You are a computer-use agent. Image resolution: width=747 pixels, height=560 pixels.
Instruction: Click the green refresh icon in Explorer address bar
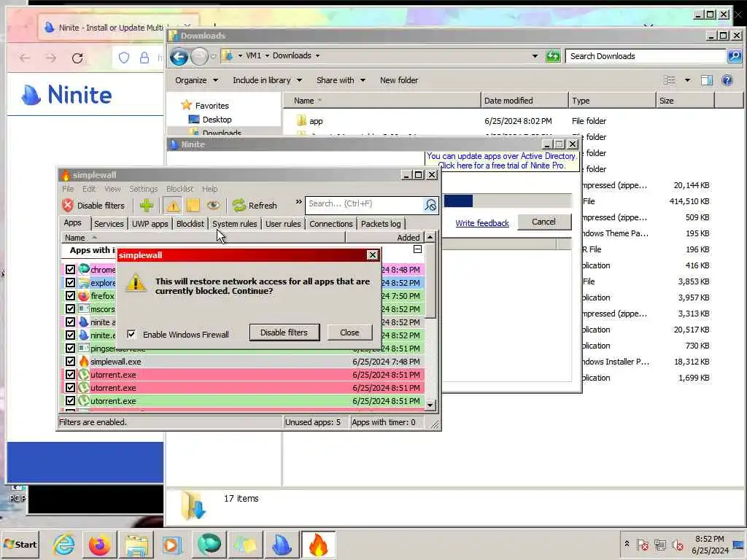pyautogui.click(x=553, y=56)
